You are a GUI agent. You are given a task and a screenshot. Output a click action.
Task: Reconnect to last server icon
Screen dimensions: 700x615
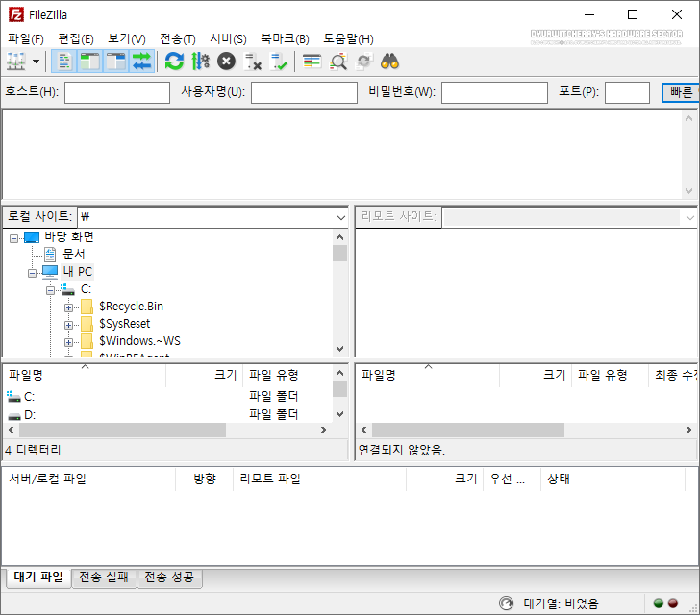[279, 61]
